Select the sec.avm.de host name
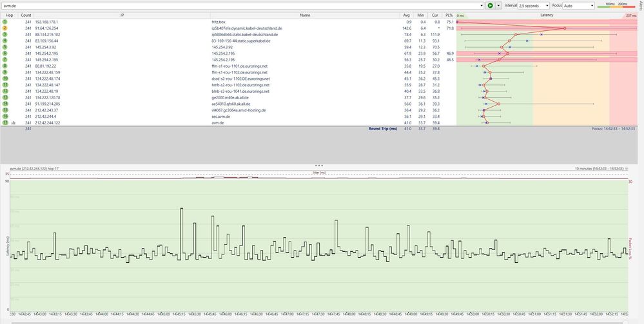 point(220,116)
